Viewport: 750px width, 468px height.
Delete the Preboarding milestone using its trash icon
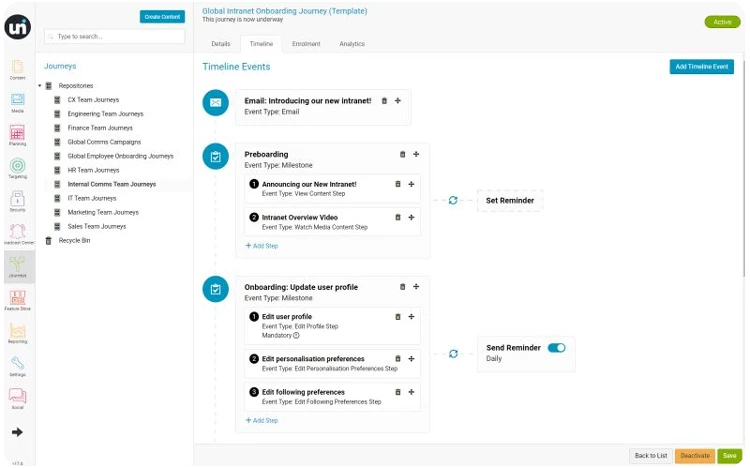pyautogui.click(x=403, y=154)
